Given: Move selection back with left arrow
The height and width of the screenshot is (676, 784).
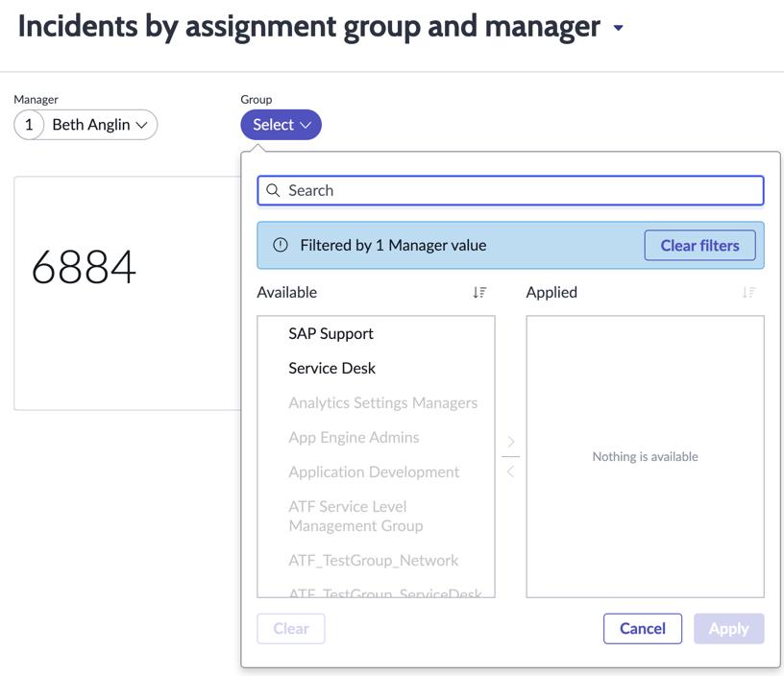Looking at the screenshot, I should click(510, 471).
